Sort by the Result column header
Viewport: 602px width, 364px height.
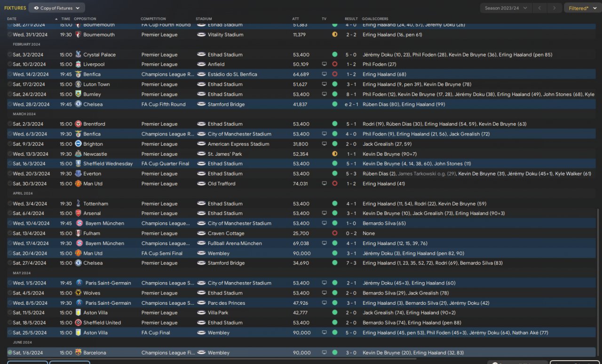[351, 19]
